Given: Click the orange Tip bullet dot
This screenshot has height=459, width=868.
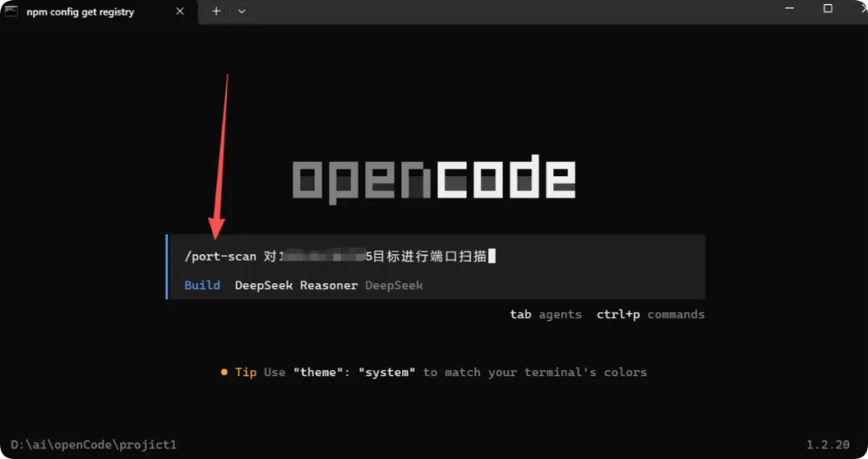Looking at the screenshot, I should coord(224,372).
